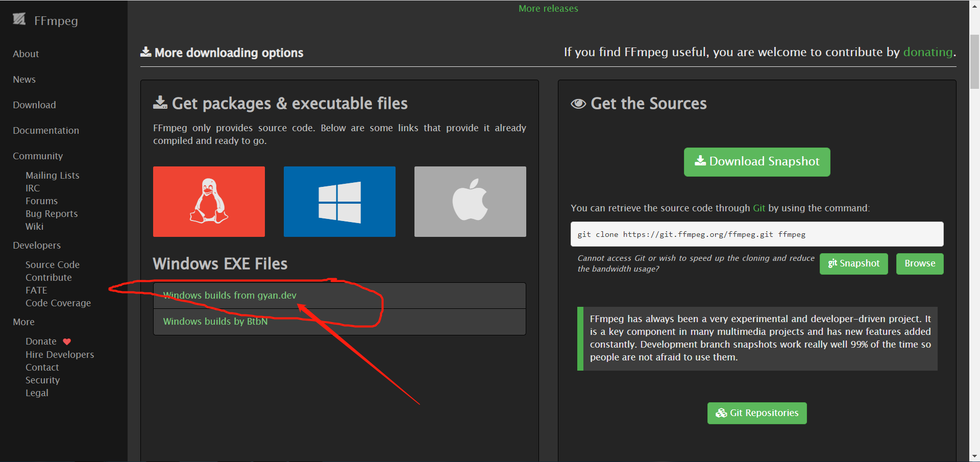Click the git Snapshot button
980x462 pixels.
854,263
